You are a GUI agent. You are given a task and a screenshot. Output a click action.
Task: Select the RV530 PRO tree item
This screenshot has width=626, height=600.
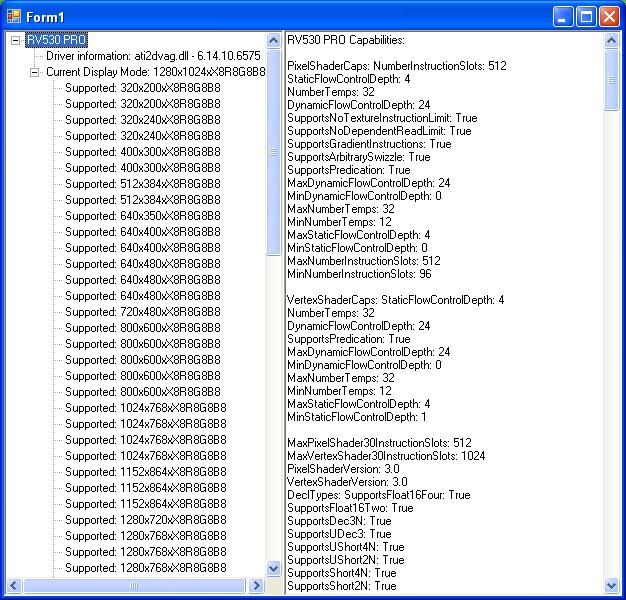click(x=55, y=40)
